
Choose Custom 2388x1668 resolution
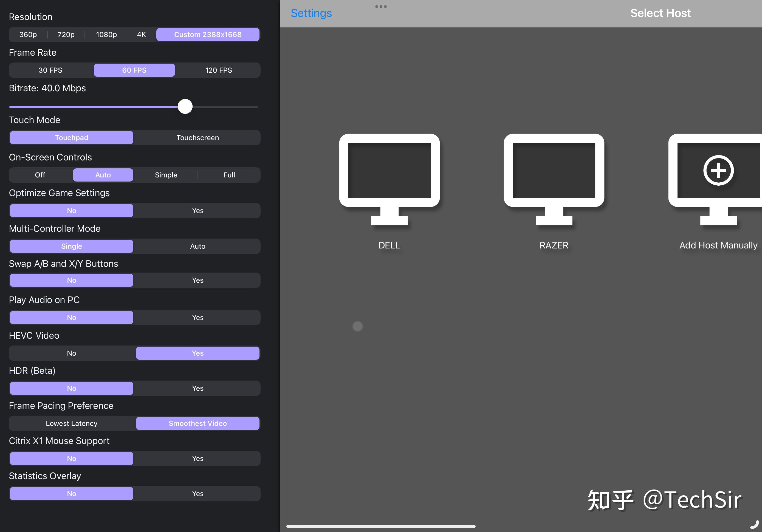click(x=208, y=35)
